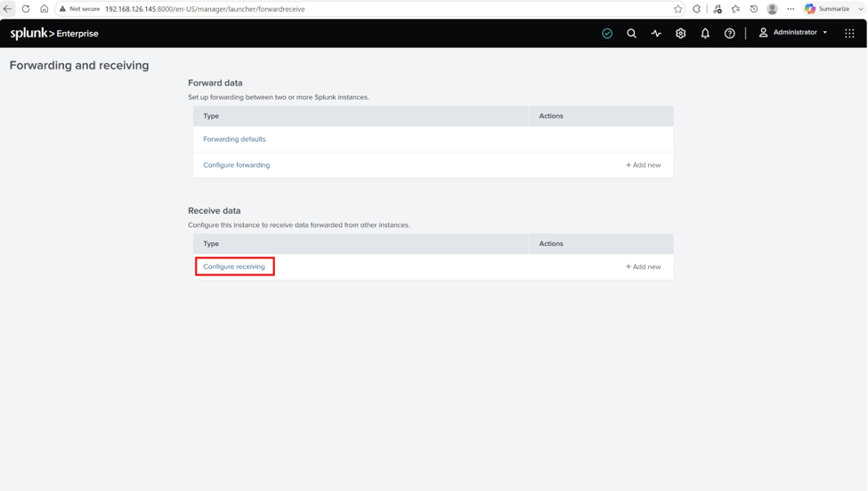The height and width of the screenshot is (491, 868).
Task: Click the browser Back arrow
Action: coord(8,9)
